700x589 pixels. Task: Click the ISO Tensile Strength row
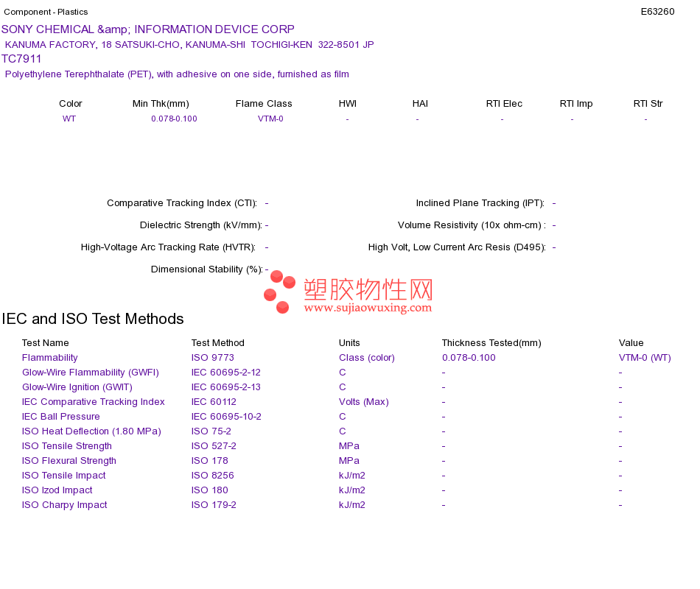[x=66, y=446]
